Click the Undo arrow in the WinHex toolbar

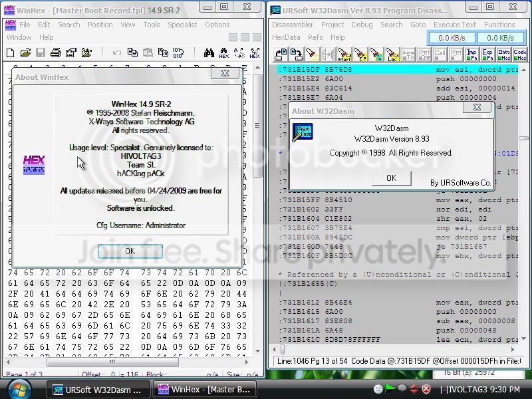[117, 53]
